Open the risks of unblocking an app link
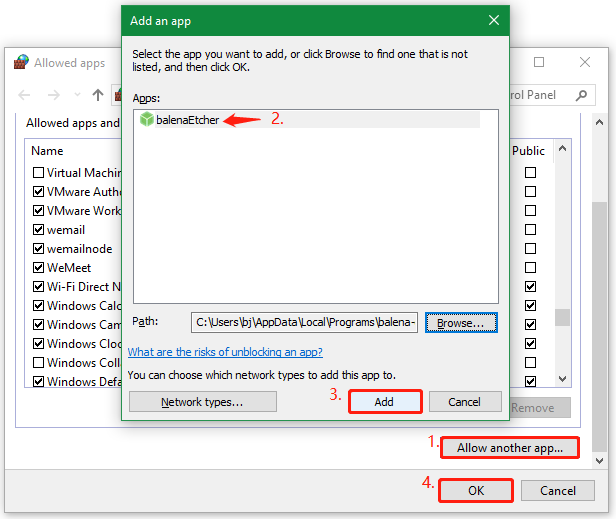The height and width of the screenshot is (519, 616). coord(225,352)
